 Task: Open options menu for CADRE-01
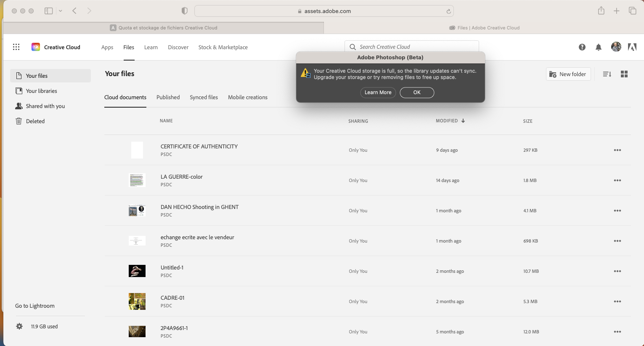pos(617,301)
